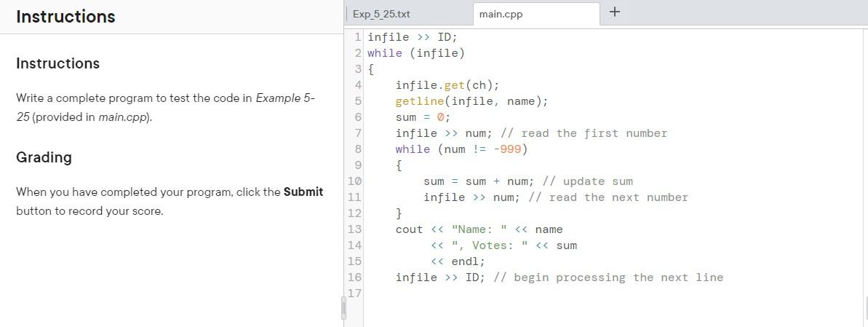Click the bold word 'Submit' in instructions

[x=303, y=192]
